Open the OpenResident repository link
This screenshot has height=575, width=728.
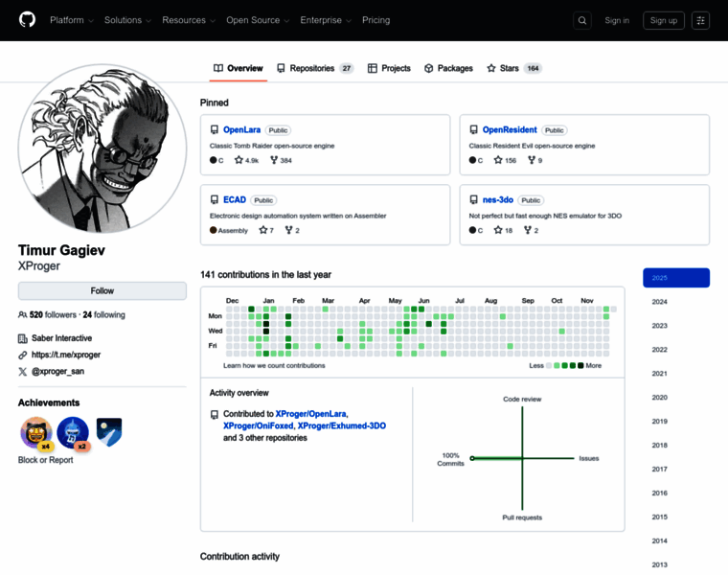coord(510,130)
